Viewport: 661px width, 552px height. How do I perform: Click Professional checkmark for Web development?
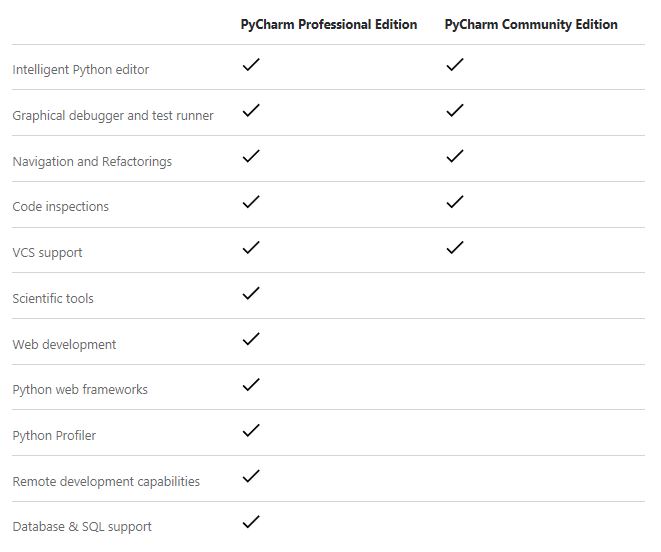click(x=251, y=339)
